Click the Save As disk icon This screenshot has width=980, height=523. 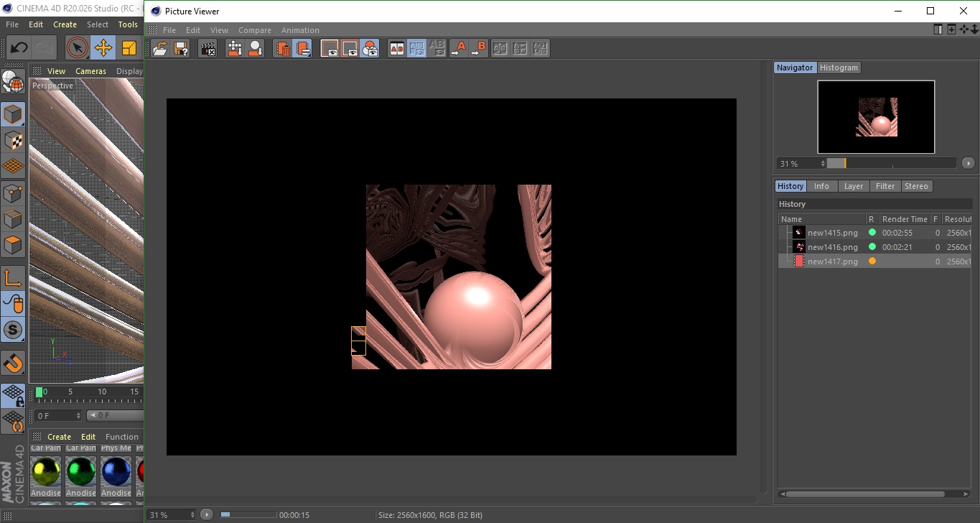tap(181, 49)
